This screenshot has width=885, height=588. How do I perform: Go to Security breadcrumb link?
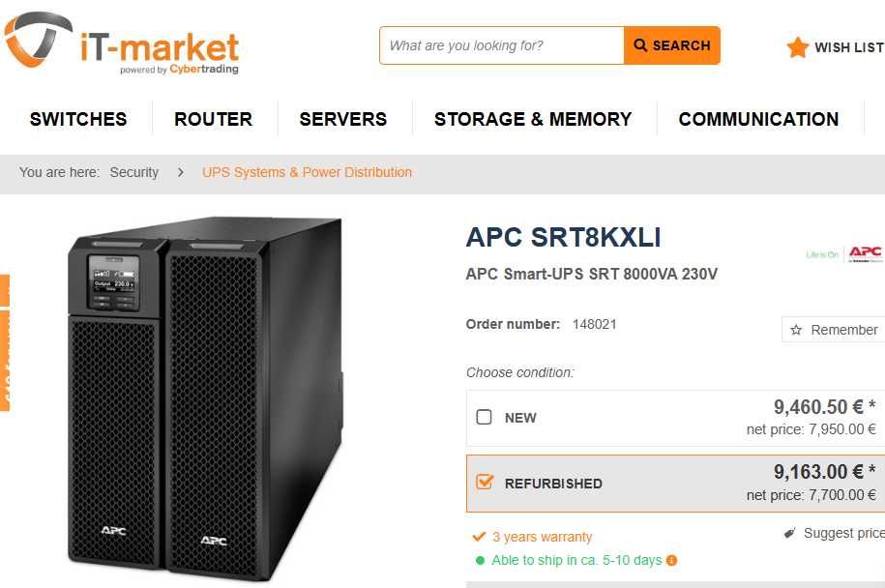(134, 172)
